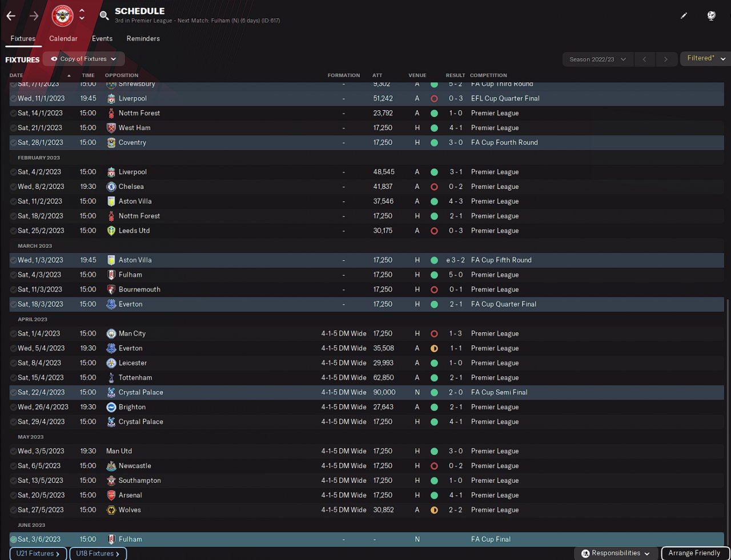Click the Leeds Utd club badge
Image resolution: width=731 pixels, height=560 pixels.
click(111, 231)
